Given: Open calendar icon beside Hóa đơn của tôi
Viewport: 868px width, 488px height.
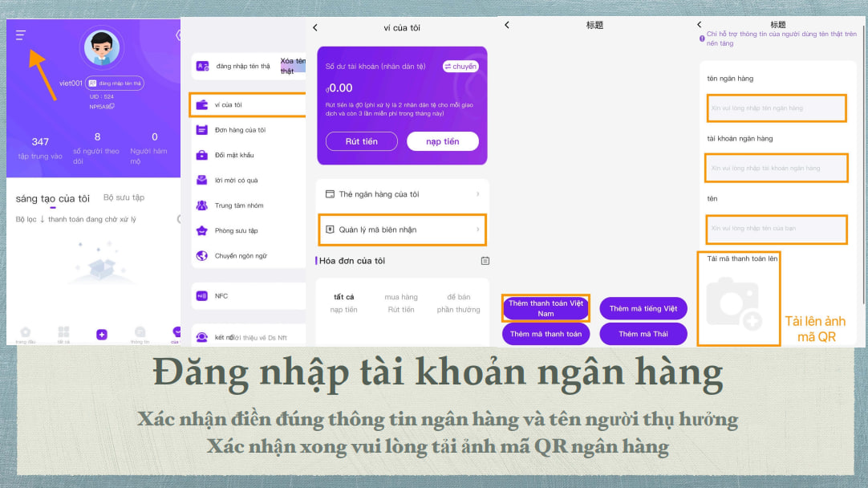Looking at the screenshot, I should (485, 261).
